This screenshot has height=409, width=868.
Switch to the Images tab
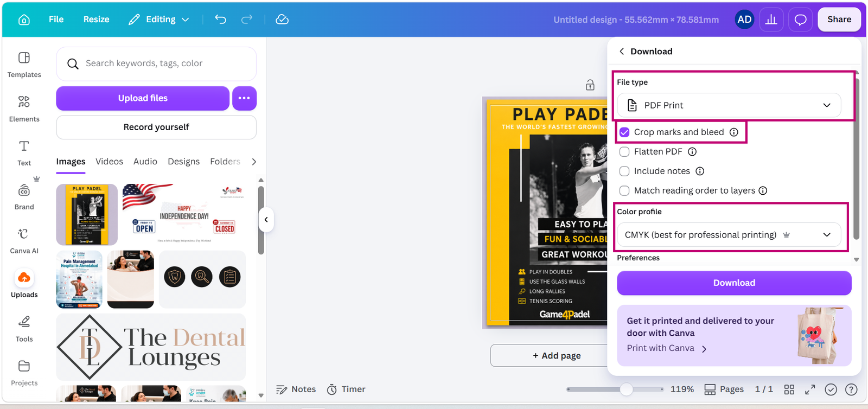[71, 162]
